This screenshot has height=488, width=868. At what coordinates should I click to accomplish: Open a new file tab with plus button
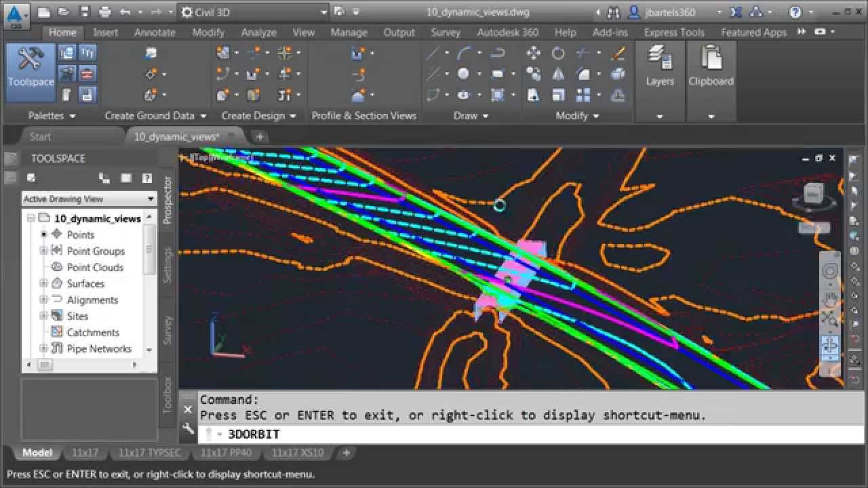tap(259, 136)
